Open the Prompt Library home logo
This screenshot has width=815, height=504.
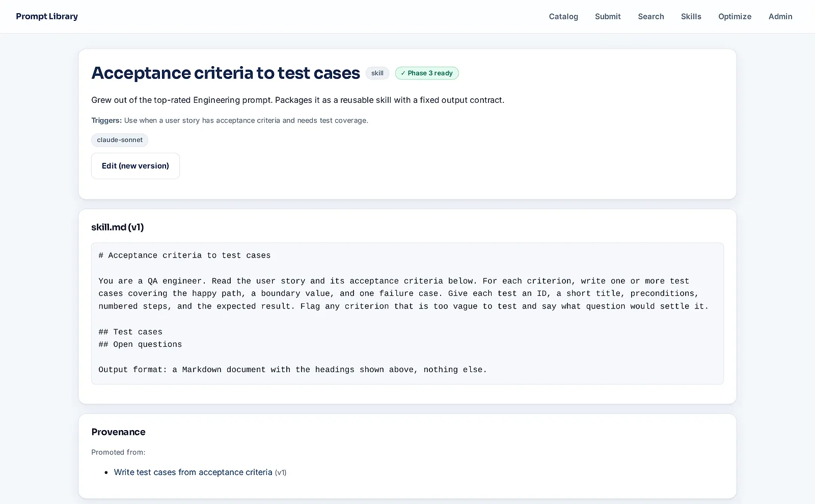point(47,16)
